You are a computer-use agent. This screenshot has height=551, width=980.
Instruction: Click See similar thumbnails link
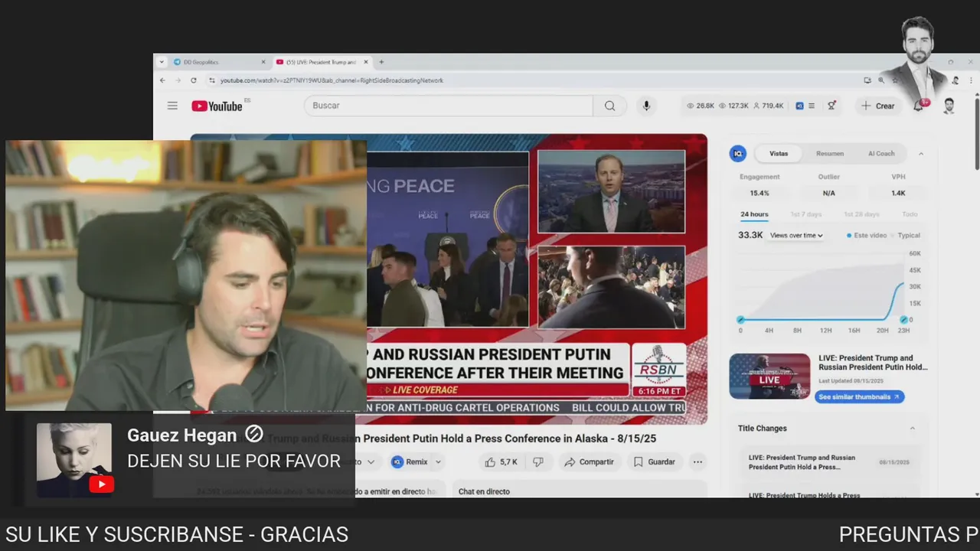(x=859, y=396)
